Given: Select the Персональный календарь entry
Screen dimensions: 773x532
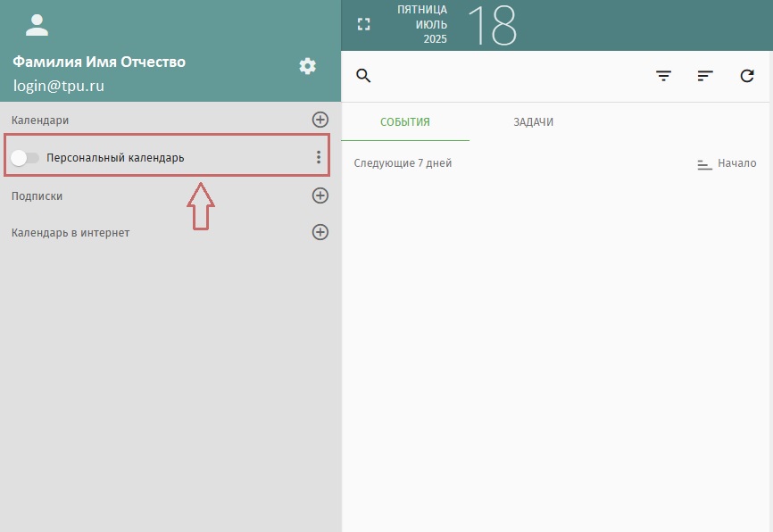Looking at the screenshot, I should click(x=115, y=158).
